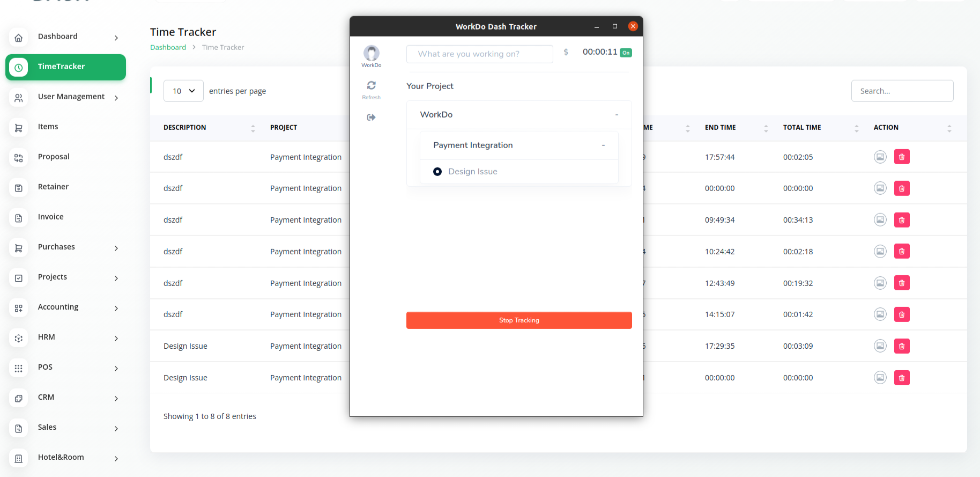Click the Accounting sidebar icon
980x477 pixels.
click(x=19, y=308)
